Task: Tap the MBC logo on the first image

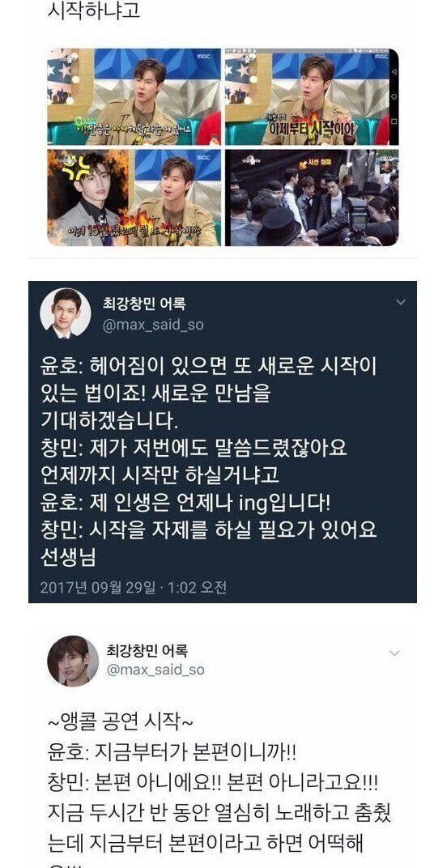Action: [x=204, y=56]
